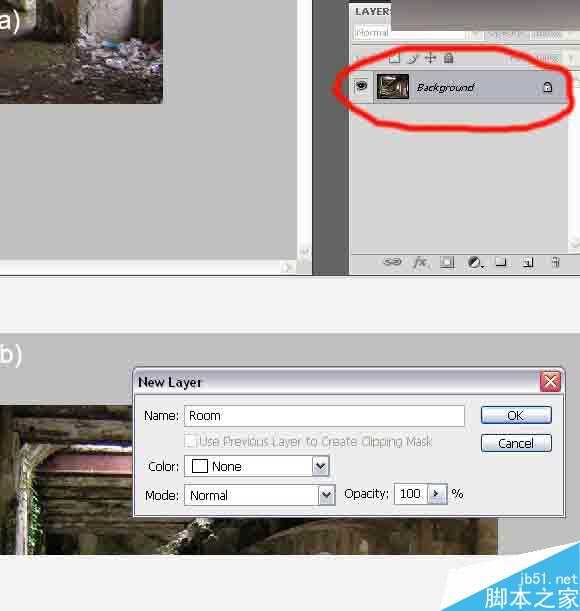
Task: Create a new layer icon
Action: (x=528, y=262)
